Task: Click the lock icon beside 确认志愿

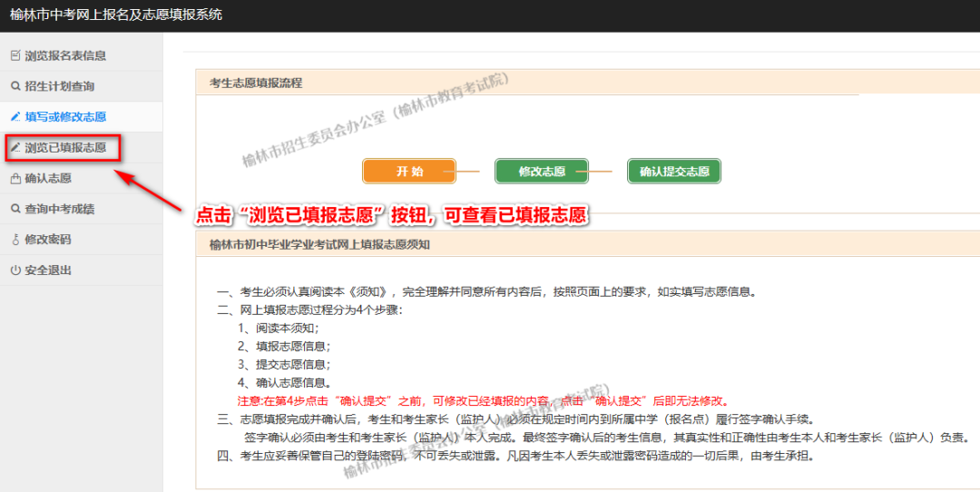Action: click(15, 179)
